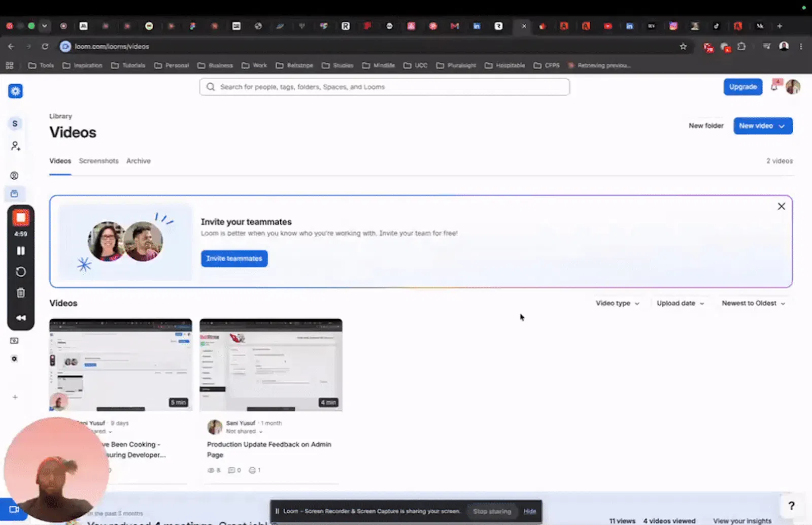
Task: Click the help question mark icon
Action: [791, 506]
